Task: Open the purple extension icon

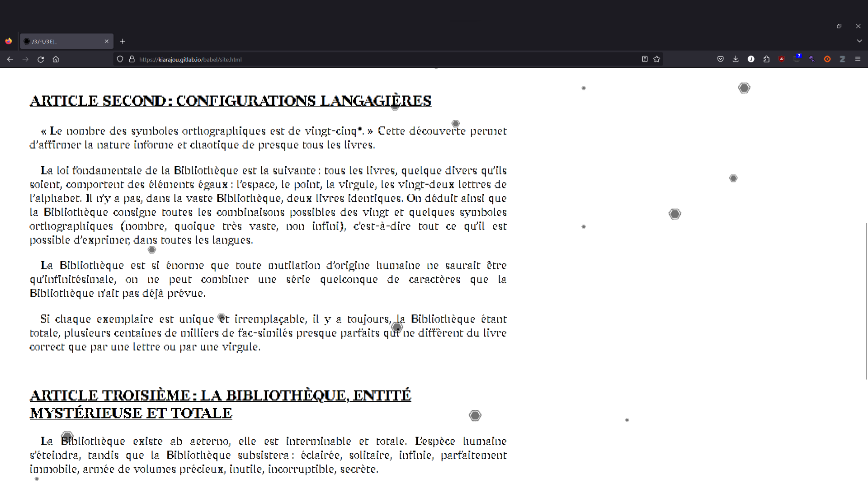Action: pos(812,59)
